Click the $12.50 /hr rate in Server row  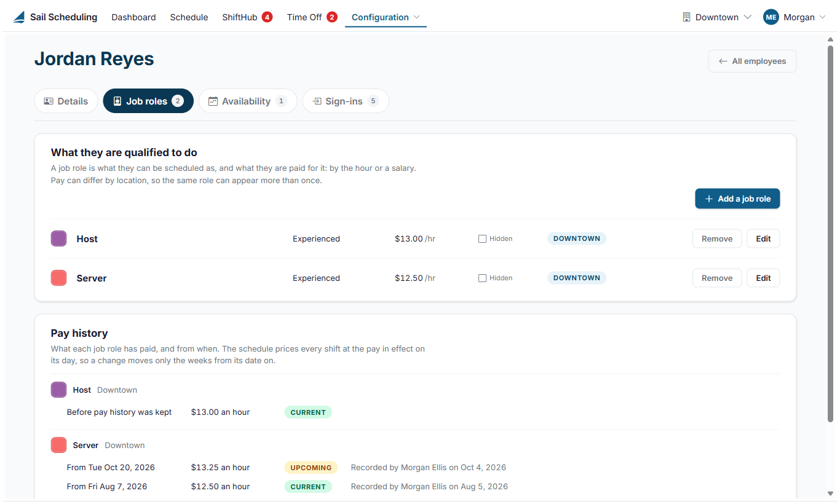click(x=415, y=278)
